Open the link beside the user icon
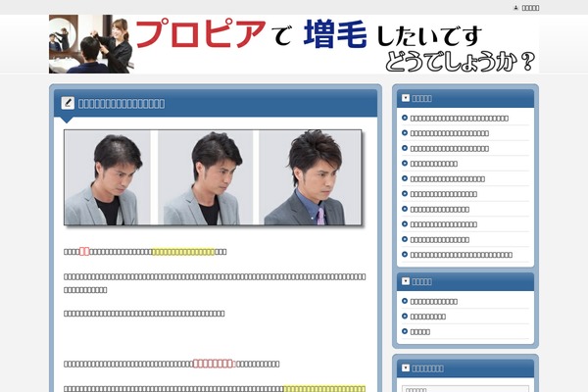This screenshot has width=588, height=392. point(530,8)
